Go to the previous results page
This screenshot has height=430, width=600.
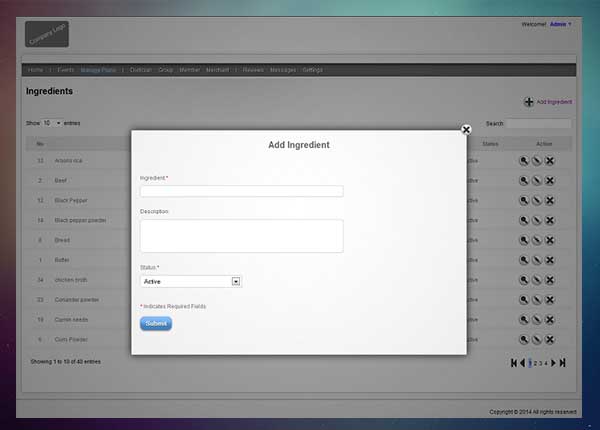(x=522, y=363)
